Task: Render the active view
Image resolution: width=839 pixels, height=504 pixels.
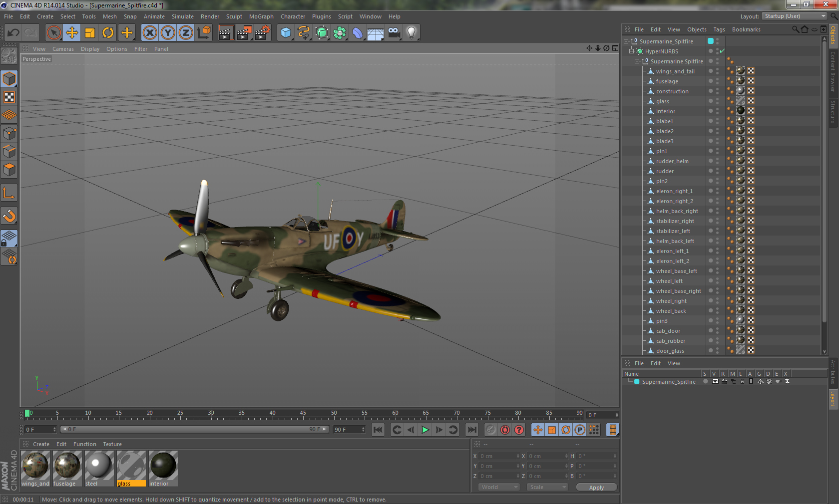Action: point(226,33)
